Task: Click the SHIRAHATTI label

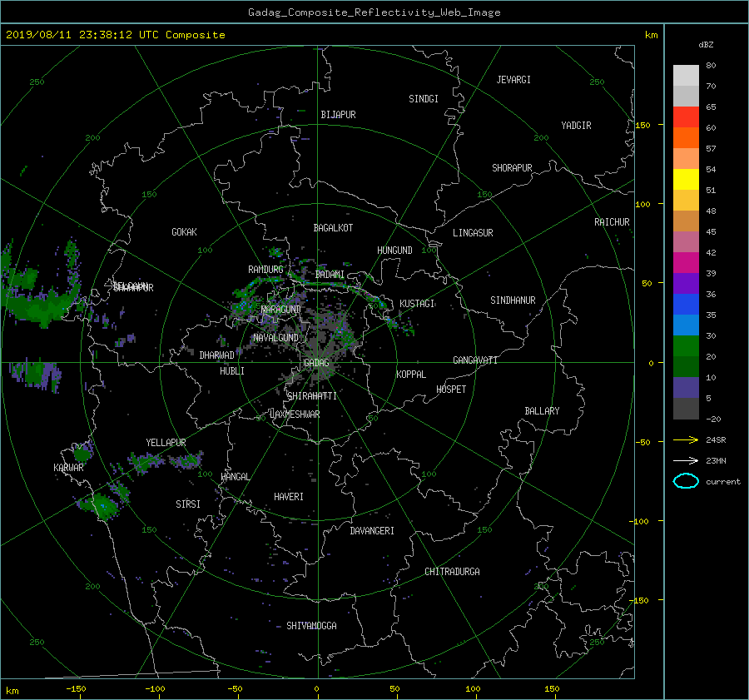Action: [312, 396]
